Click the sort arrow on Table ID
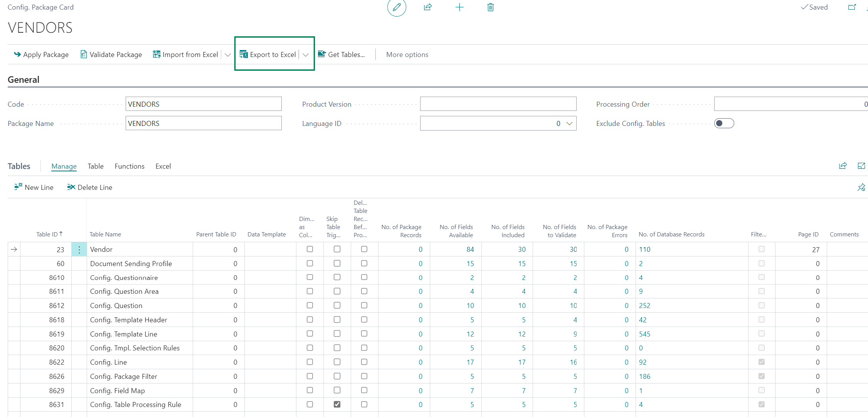Viewport: 868px width, 417px height. tap(61, 234)
